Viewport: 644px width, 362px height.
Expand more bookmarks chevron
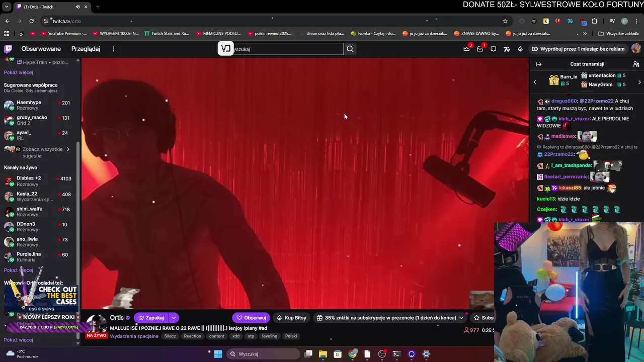pyautogui.click(x=585, y=34)
